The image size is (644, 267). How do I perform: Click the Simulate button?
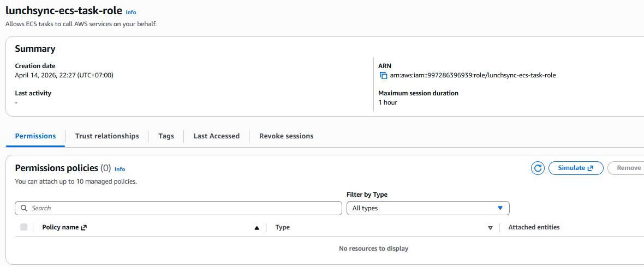[x=575, y=168]
